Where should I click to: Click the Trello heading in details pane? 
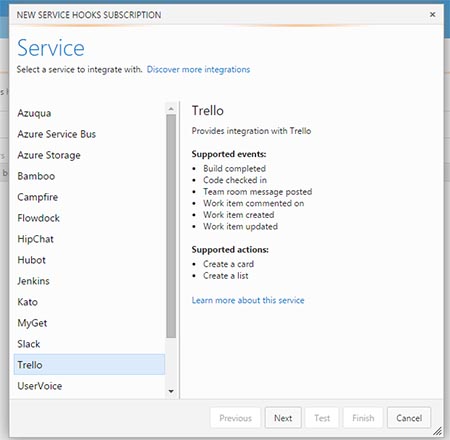[208, 111]
